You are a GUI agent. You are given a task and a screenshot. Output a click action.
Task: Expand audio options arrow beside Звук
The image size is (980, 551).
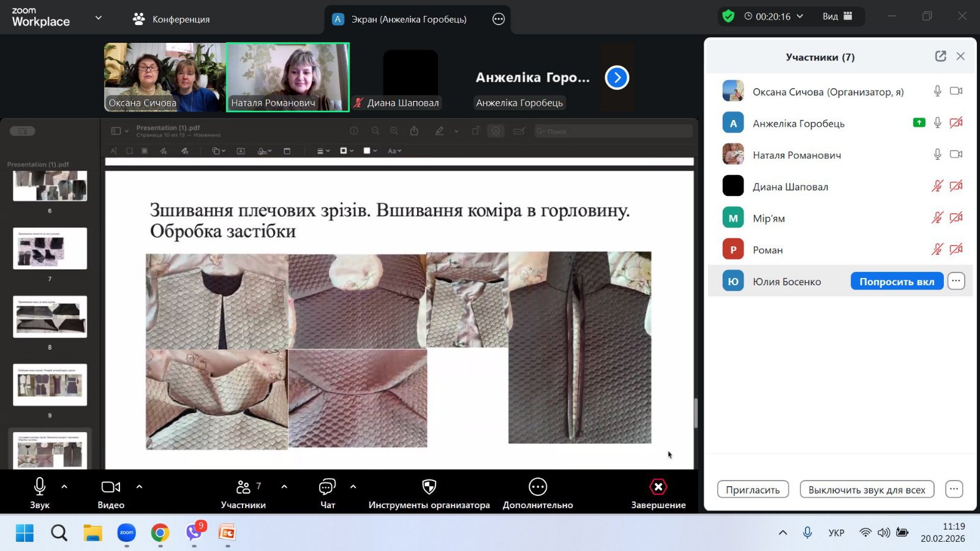pyautogui.click(x=64, y=487)
